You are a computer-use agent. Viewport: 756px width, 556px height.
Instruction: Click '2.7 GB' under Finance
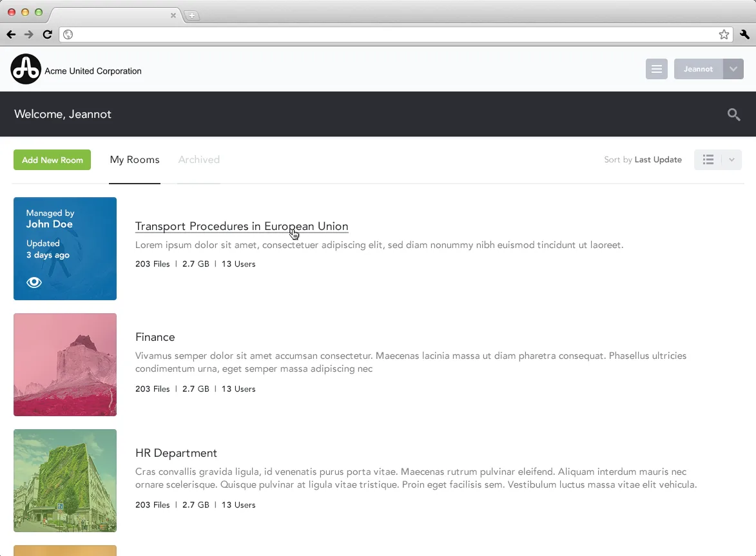click(196, 389)
